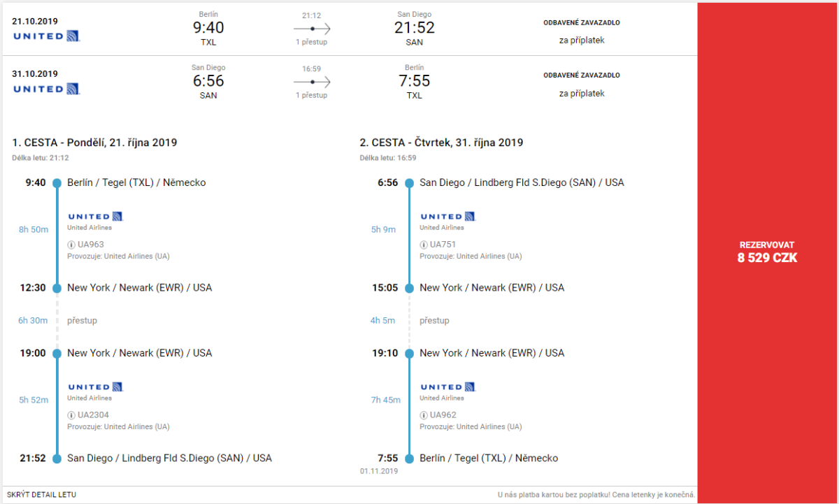Image resolution: width=839 pixels, height=504 pixels.
Task: Click '1 přestup' under the return flight
Action: (x=311, y=95)
